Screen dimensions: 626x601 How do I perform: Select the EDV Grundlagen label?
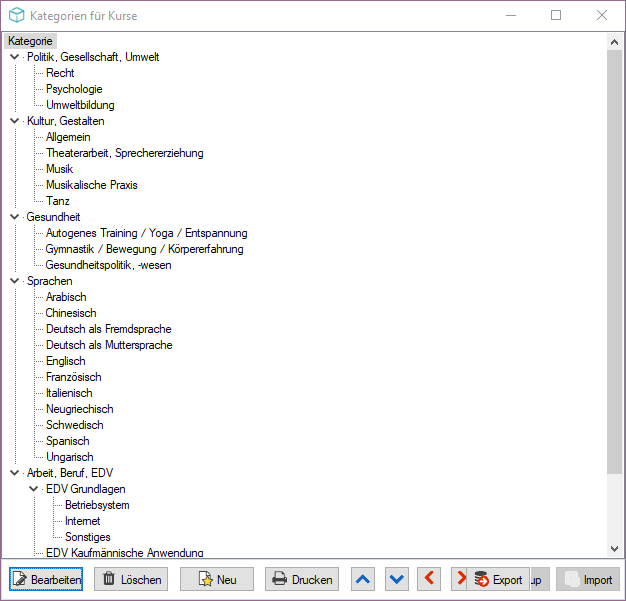(x=85, y=489)
